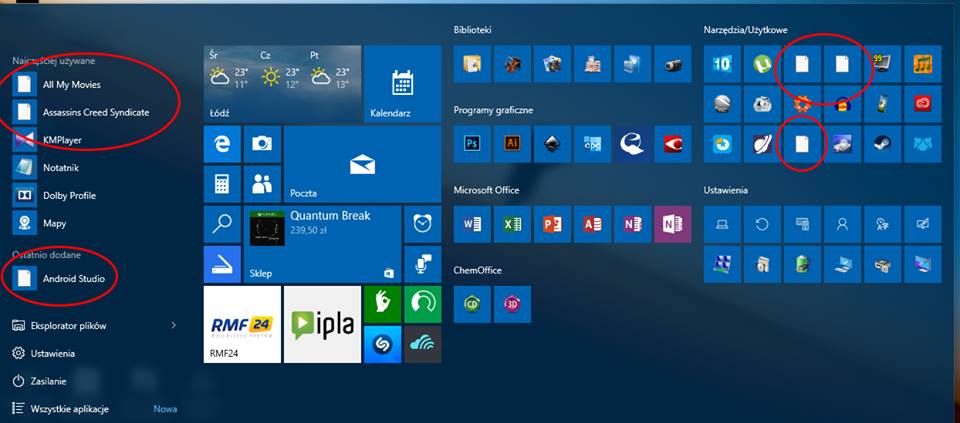Open the teal cloud-waves tile
Image resolution: width=960 pixels, height=423 pixels.
pyautogui.click(x=422, y=344)
